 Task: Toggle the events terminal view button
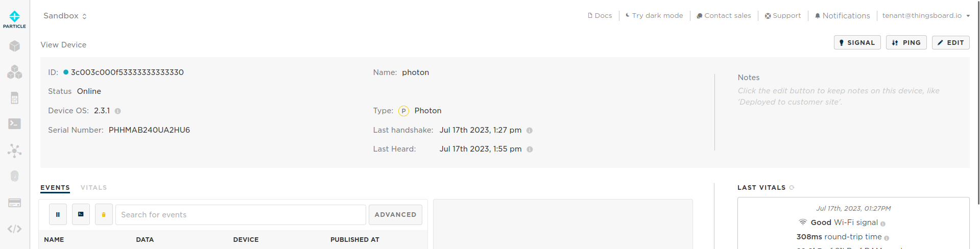click(81, 215)
